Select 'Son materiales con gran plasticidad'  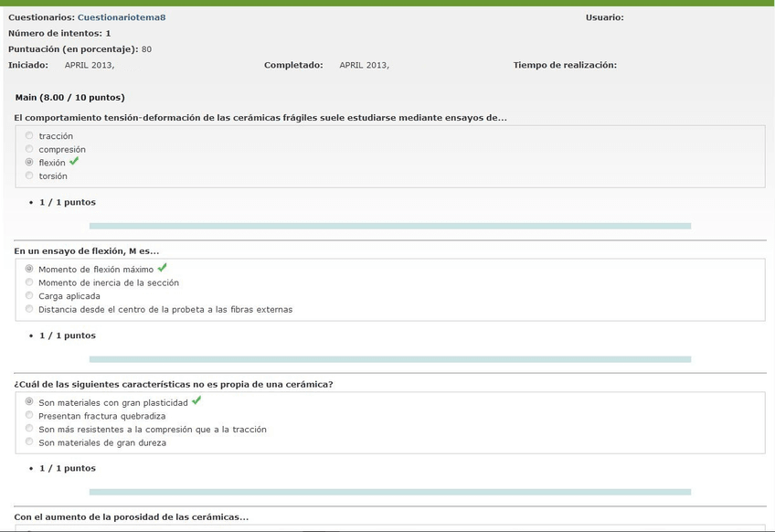(29, 402)
